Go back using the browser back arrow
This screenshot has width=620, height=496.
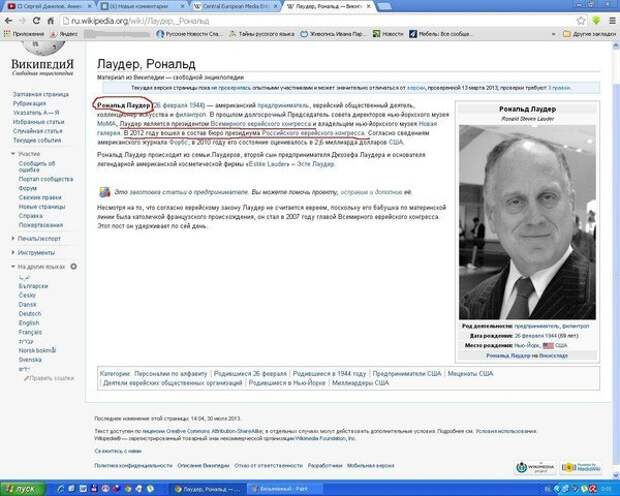pyautogui.click(x=8, y=21)
